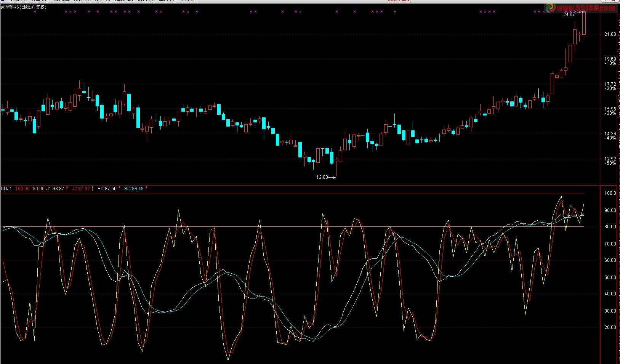This screenshot has height=364, width=620.
Task: Click the 21.88 price axis label
Action: coord(610,34)
